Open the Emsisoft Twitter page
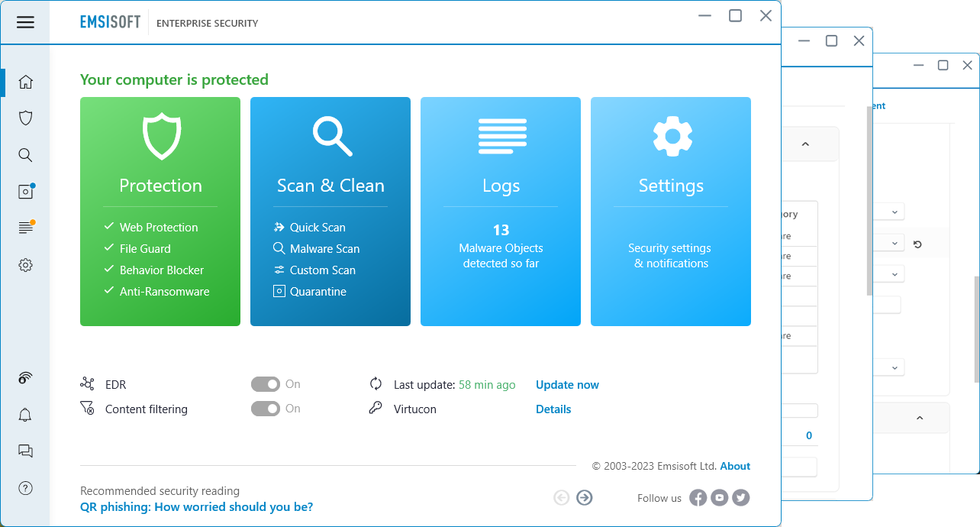The width and height of the screenshot is (980, 527). pos(740,498)
